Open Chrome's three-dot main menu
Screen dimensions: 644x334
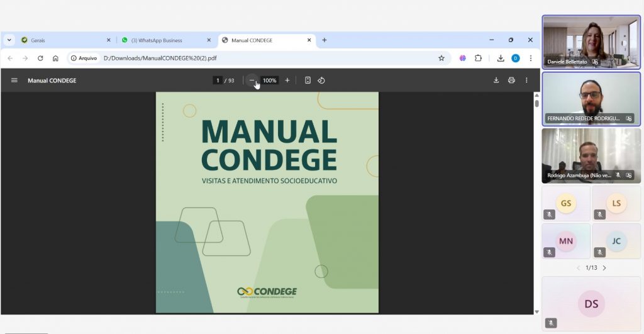(531, 58)
